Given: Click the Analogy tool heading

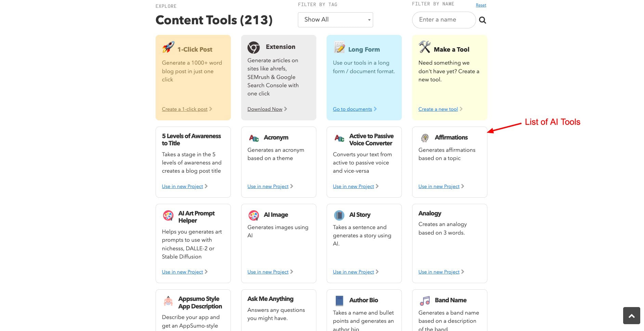Looking at the screenshot, I should coord(430,213).
